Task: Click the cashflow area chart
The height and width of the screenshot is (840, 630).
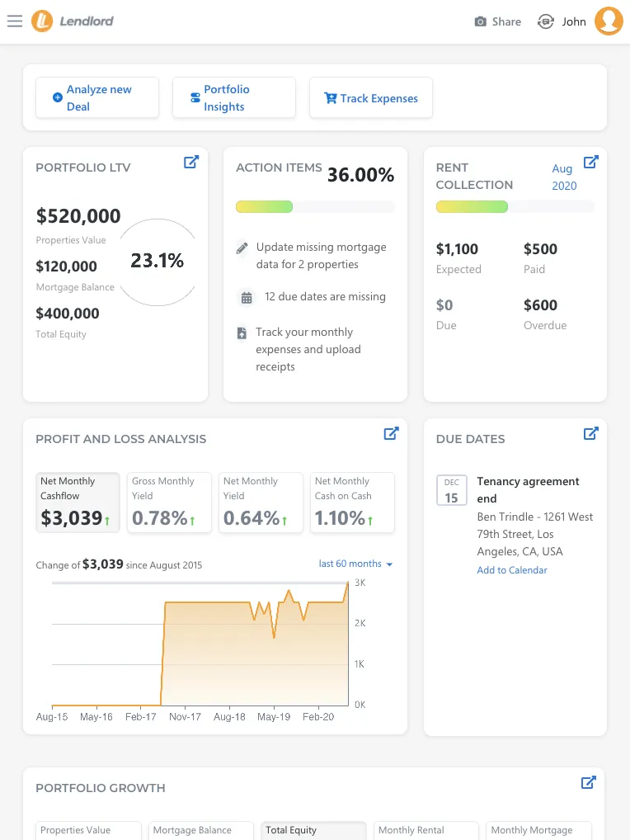Action: pyautogui.click(x=200, y=644)
